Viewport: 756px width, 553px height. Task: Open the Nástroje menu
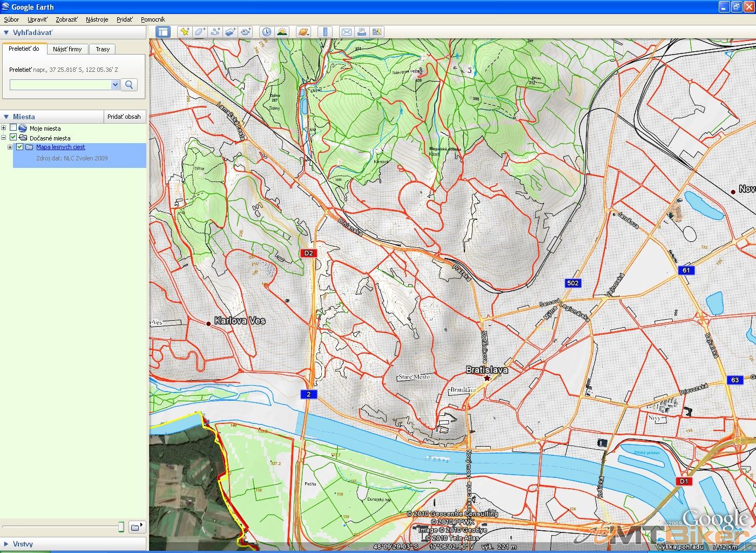coord(97,19)
